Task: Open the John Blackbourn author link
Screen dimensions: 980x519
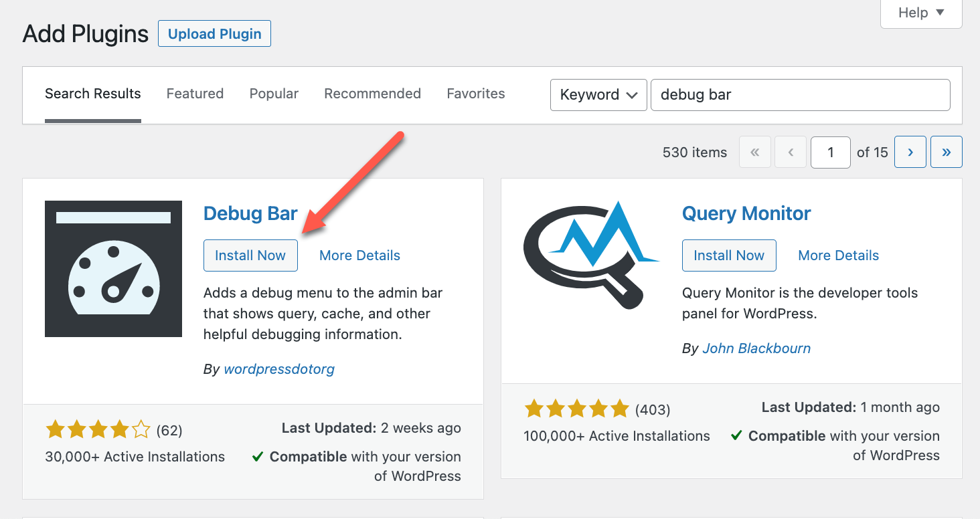Action: pyautogui.click(x=756, y=348)
